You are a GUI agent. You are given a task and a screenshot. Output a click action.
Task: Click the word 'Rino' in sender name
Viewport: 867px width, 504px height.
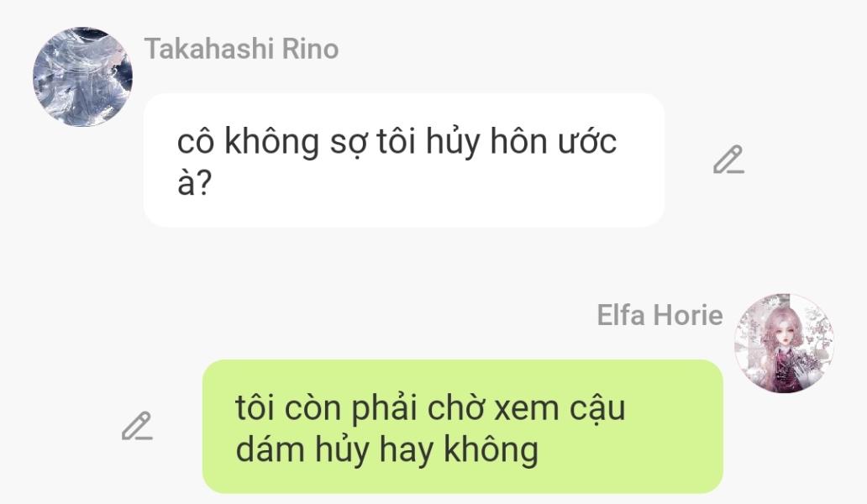pos(310,49)
